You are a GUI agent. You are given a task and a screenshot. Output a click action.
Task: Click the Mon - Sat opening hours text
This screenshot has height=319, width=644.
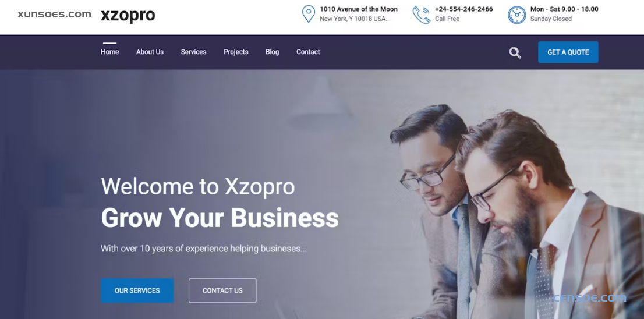(x=564, y=9)
